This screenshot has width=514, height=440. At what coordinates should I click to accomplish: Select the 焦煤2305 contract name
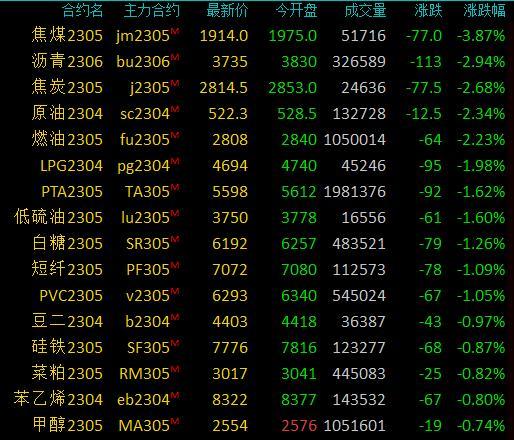[67, 35]
